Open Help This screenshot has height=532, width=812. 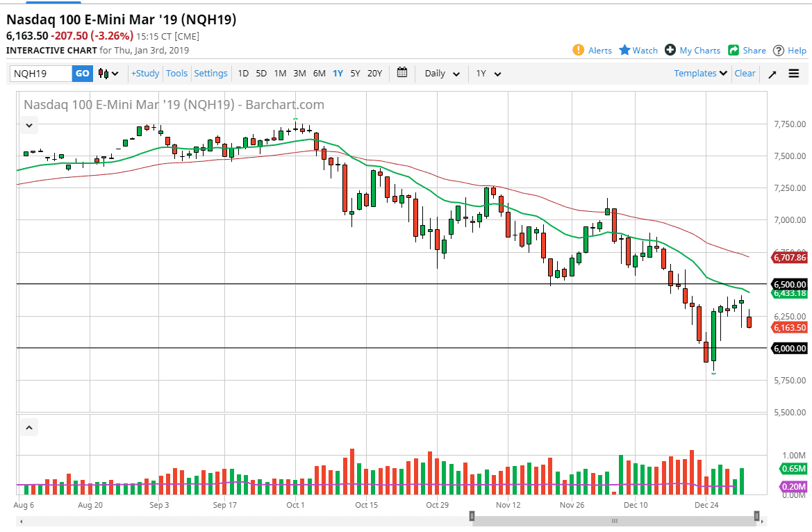(789, 50)
